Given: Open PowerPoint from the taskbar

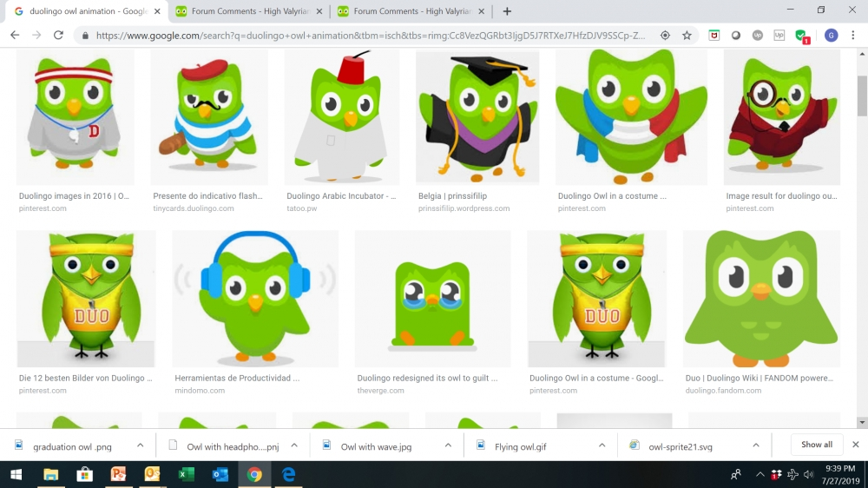Looking at the screenshot, I should click(118, 474).
